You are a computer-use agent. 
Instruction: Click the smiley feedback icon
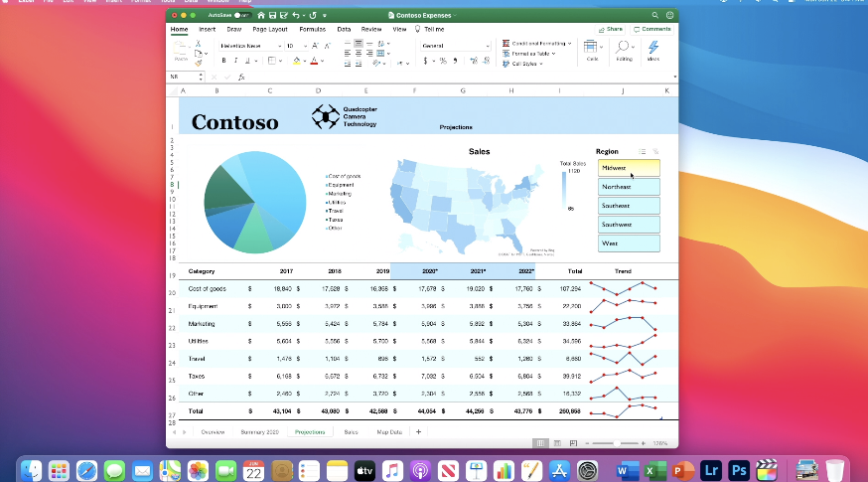[669, 16]
